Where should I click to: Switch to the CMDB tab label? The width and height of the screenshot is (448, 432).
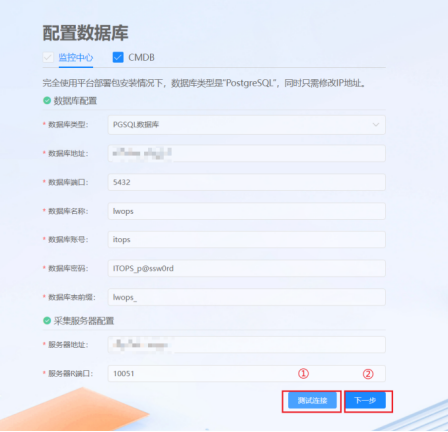click(141, 57)
